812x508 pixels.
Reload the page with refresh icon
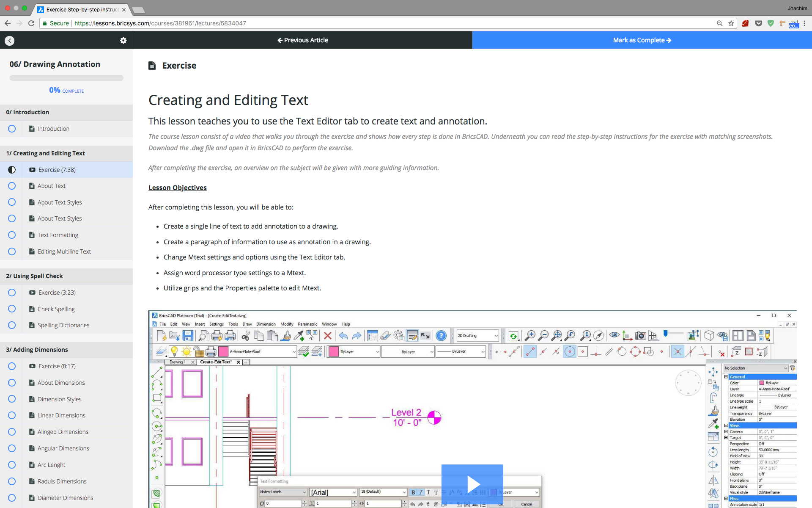[31, 23]
